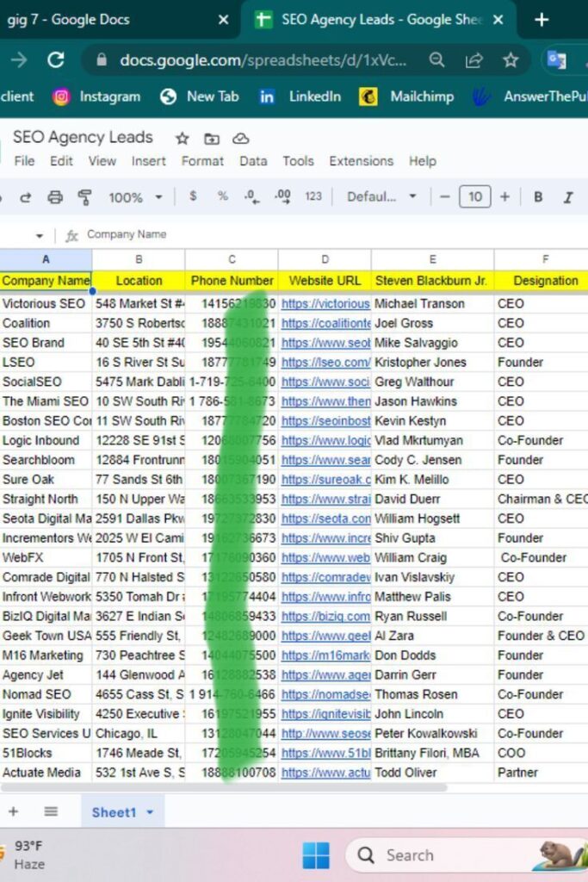588x882 pixels.
Task: Open the Insert menu
Action: pyautogui.click(x=148, y=161)
